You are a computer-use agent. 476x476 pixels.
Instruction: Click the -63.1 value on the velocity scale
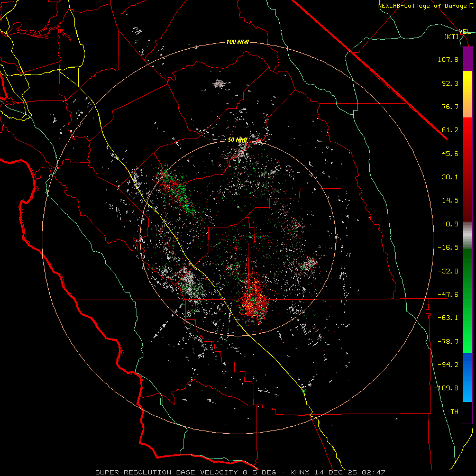tap(448, 318)
